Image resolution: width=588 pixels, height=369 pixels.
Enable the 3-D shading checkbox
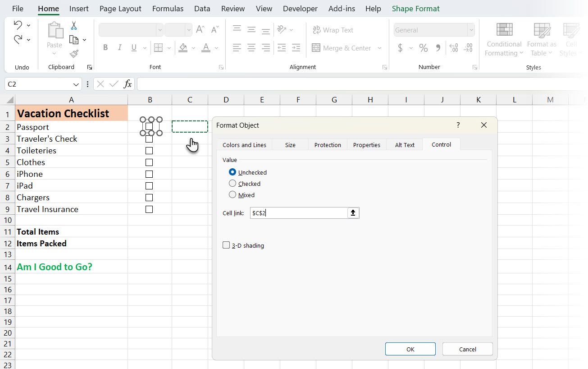tap(226, 245)
